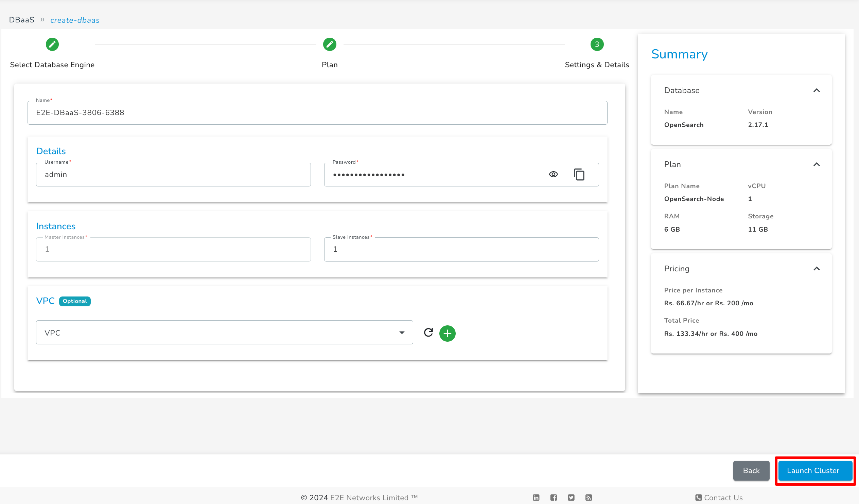This screenshot has width=859, height=504.
Task: Open the Contact Us link
Action: click(x=719, y=498)
